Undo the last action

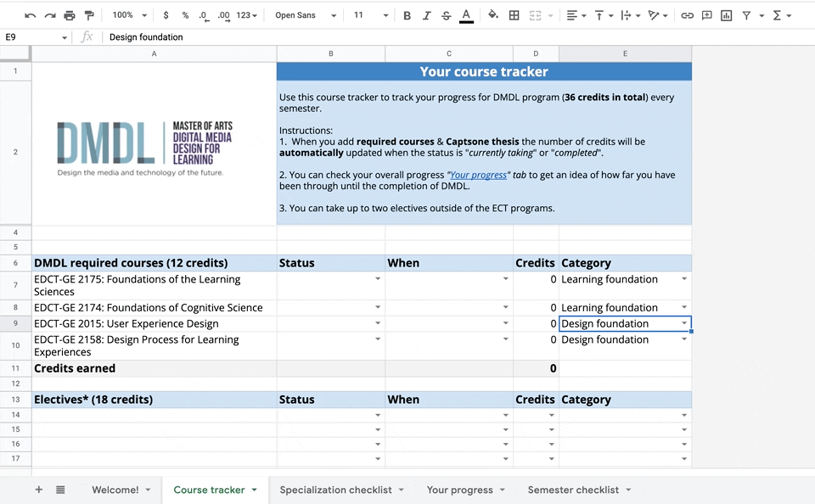click(31, 15)
